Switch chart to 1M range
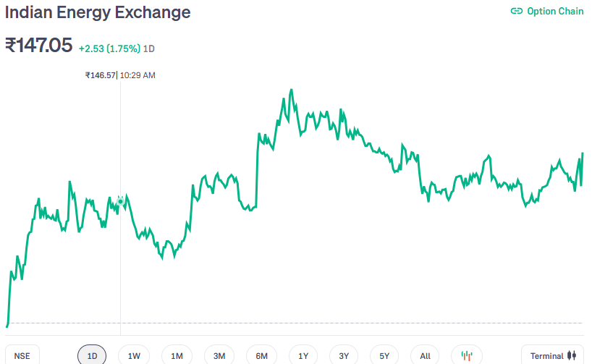 (177, 355)
